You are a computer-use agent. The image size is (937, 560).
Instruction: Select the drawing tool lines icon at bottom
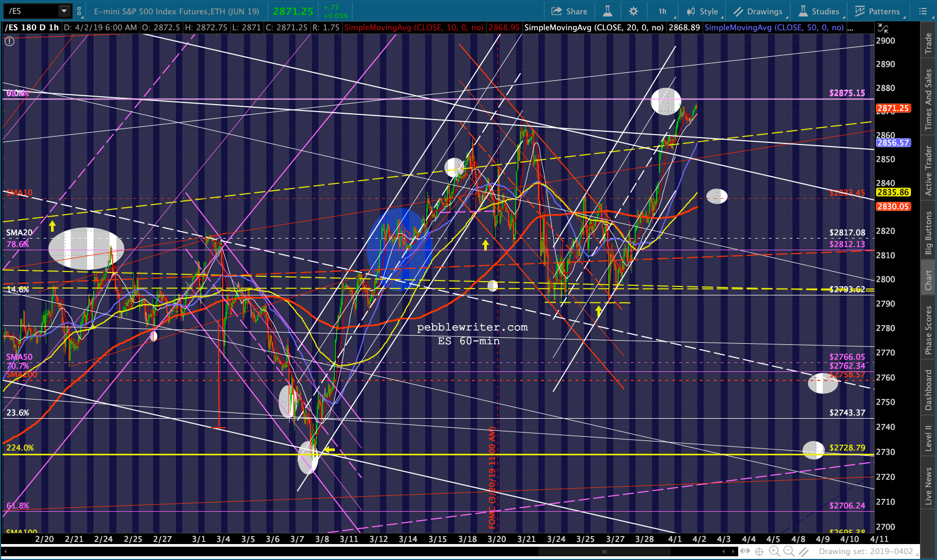(x=804, y=552)
